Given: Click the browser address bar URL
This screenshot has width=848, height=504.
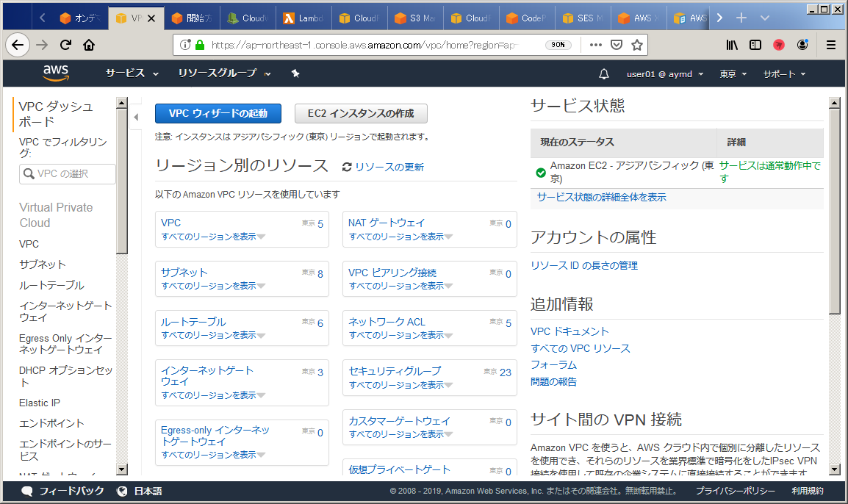Looking at the screenshot, I should coord(365,45).
